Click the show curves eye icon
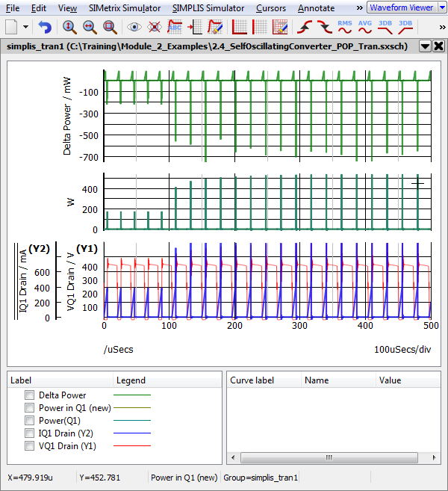Screen dimensions: 448x491 coord(134,27)
